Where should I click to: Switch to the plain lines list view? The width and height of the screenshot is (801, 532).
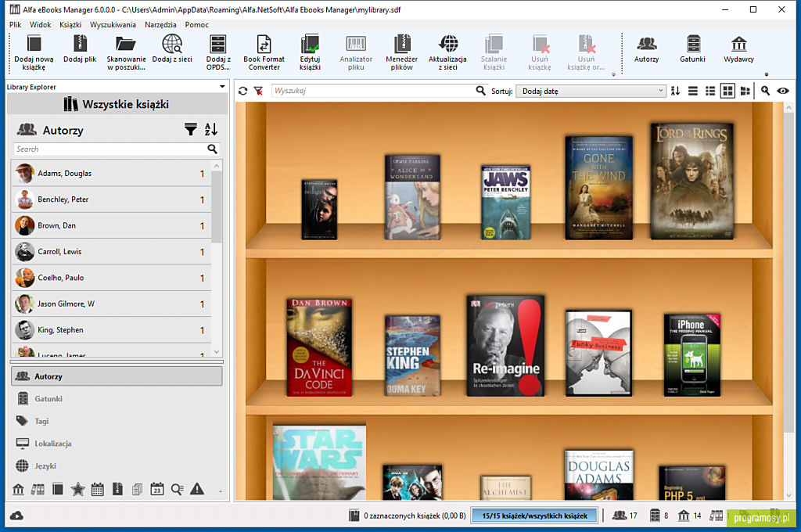coord(693,91)
